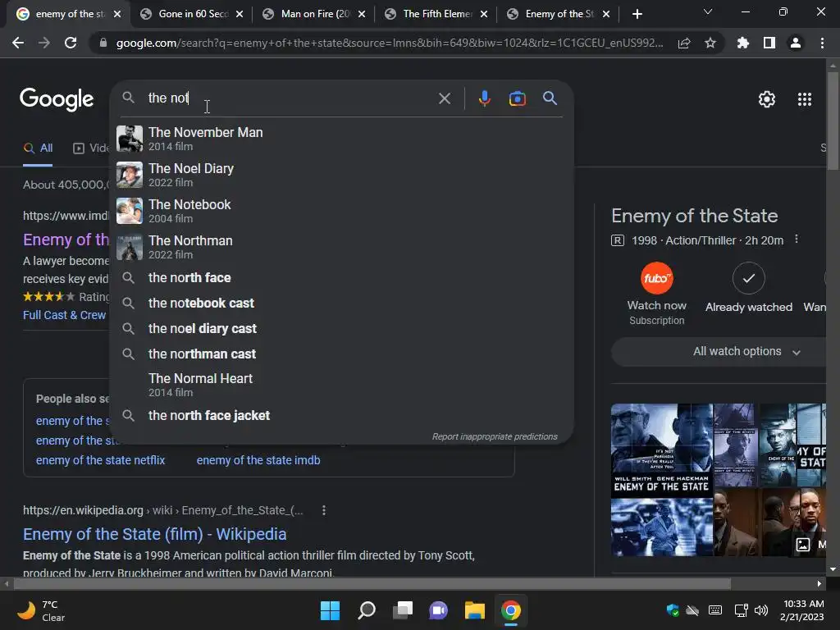
Task: Open the clock showing 10:33 AM
Action: [802, 610]
